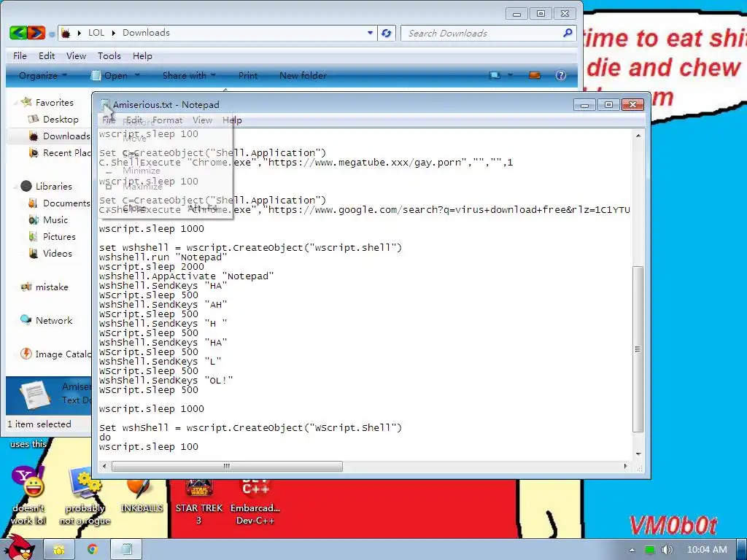Open Notepad Format menu

(167, 120)
